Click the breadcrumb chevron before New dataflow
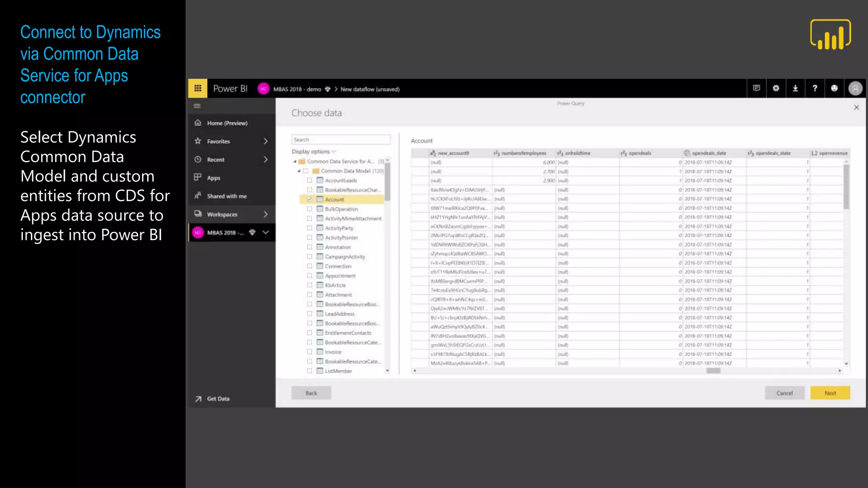Viewport: 868px width, 488px height. click(x=336, y=89)
